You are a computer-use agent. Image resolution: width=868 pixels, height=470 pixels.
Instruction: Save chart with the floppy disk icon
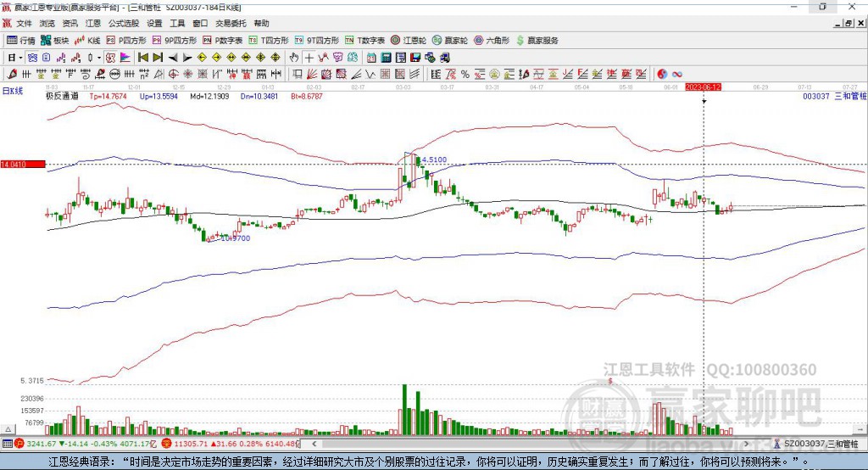[x=415, y=58]
